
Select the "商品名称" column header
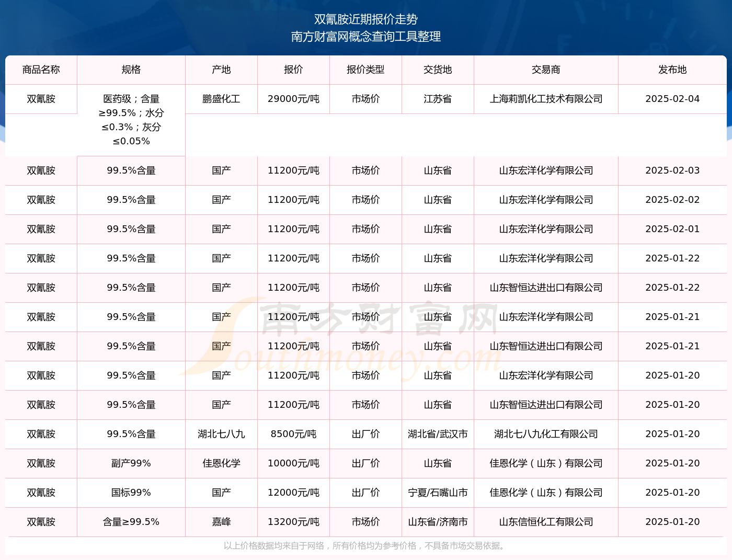[x=41, y=70]
